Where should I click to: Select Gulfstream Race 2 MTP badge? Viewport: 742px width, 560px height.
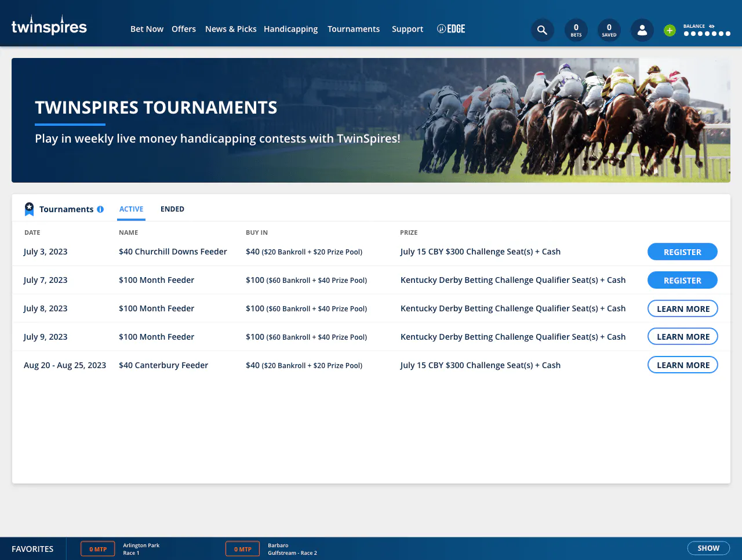click(x=243, y=549)
